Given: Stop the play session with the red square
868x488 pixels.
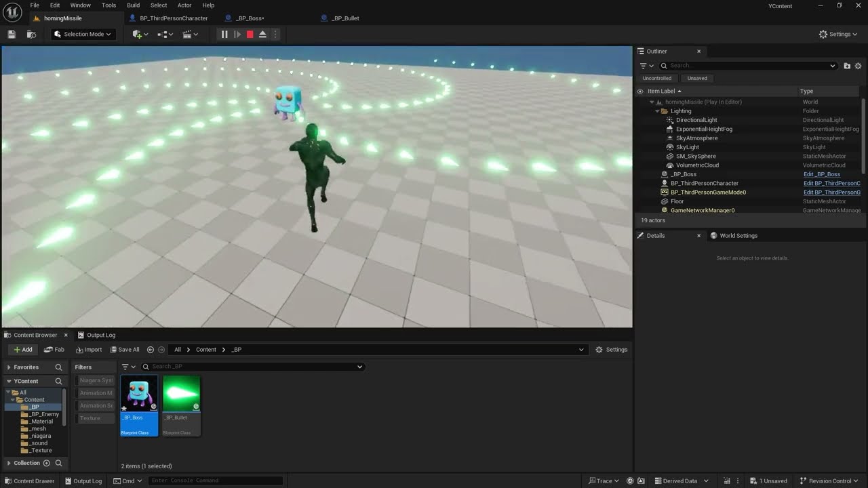Looking at the screenshot, I should point(250,35).
